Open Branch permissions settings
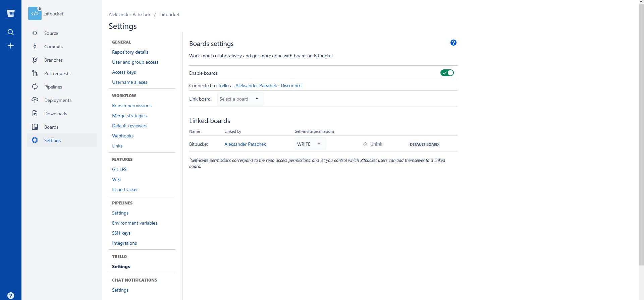 [132, 106]
